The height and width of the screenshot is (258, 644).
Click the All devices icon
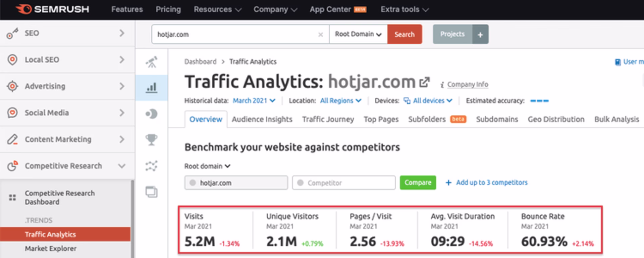pos(407,101)
